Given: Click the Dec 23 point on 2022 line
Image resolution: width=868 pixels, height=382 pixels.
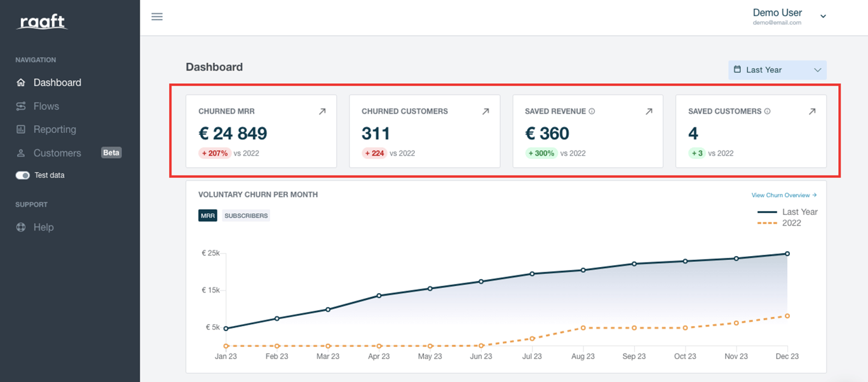Looking at the screenshot, I should point(787,316).
